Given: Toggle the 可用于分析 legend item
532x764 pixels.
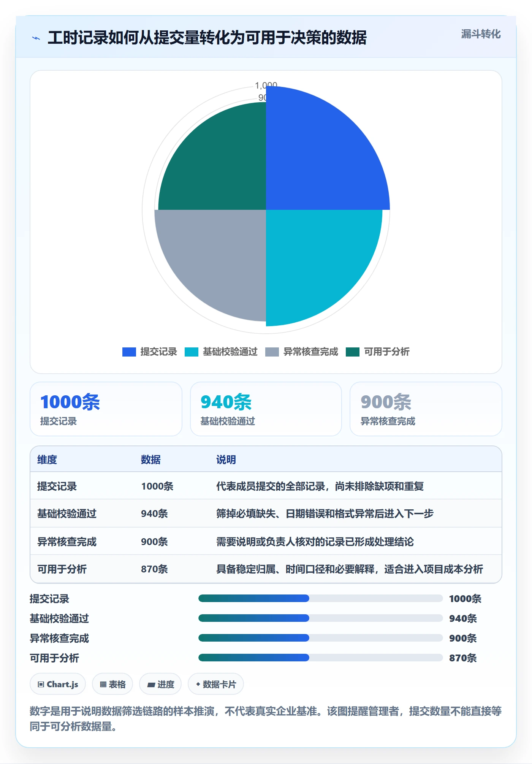Looking at the screenshot, I should point(378,352).
